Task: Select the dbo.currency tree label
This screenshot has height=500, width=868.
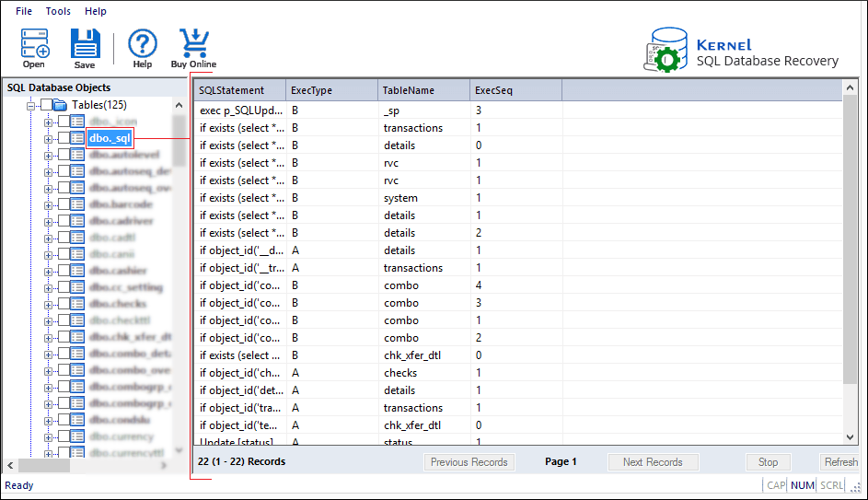Action: pos(122,436)
